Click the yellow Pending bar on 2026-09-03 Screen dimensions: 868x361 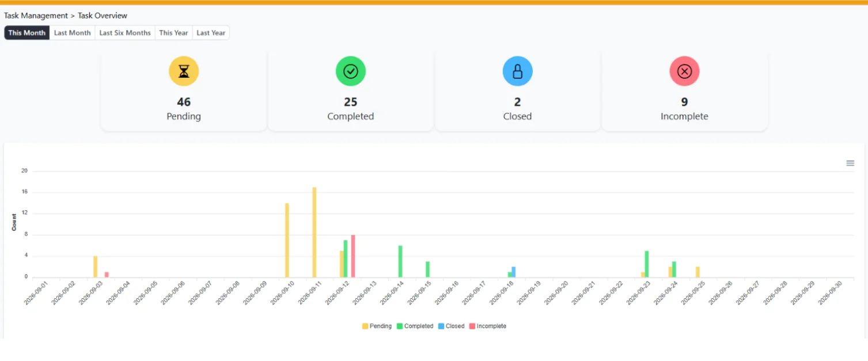pos(96,267)
